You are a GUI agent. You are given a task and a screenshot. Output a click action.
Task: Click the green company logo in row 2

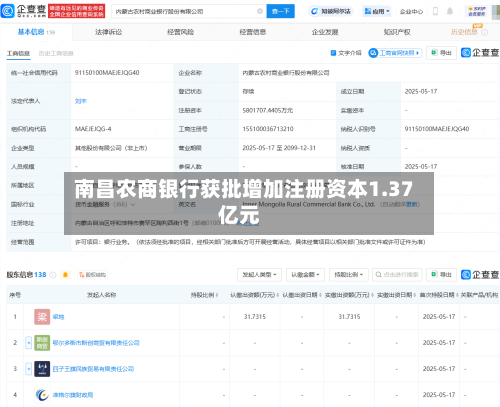point(42,343)
